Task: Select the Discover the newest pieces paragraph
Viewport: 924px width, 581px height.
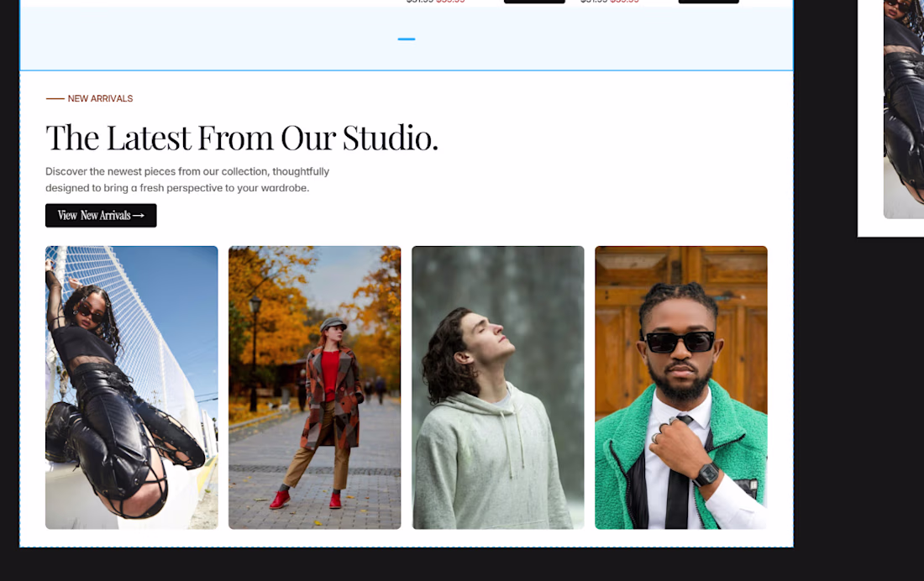Action: [187, 180]
